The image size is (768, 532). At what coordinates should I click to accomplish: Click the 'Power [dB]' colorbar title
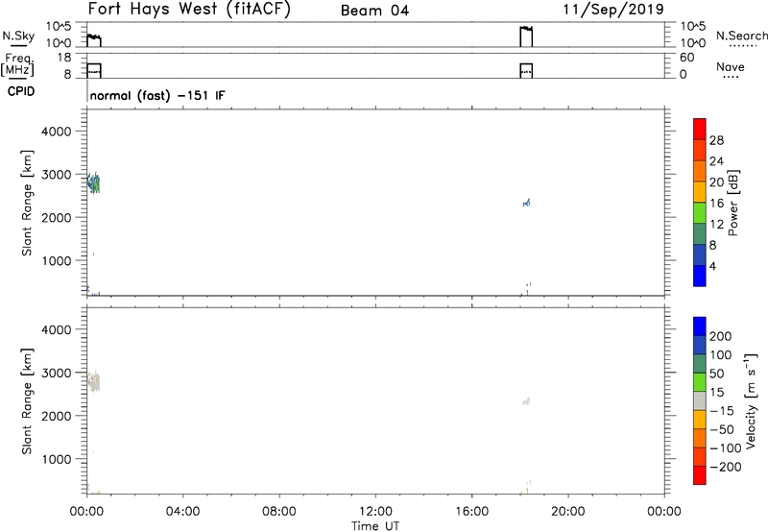[x=733, y=203]
